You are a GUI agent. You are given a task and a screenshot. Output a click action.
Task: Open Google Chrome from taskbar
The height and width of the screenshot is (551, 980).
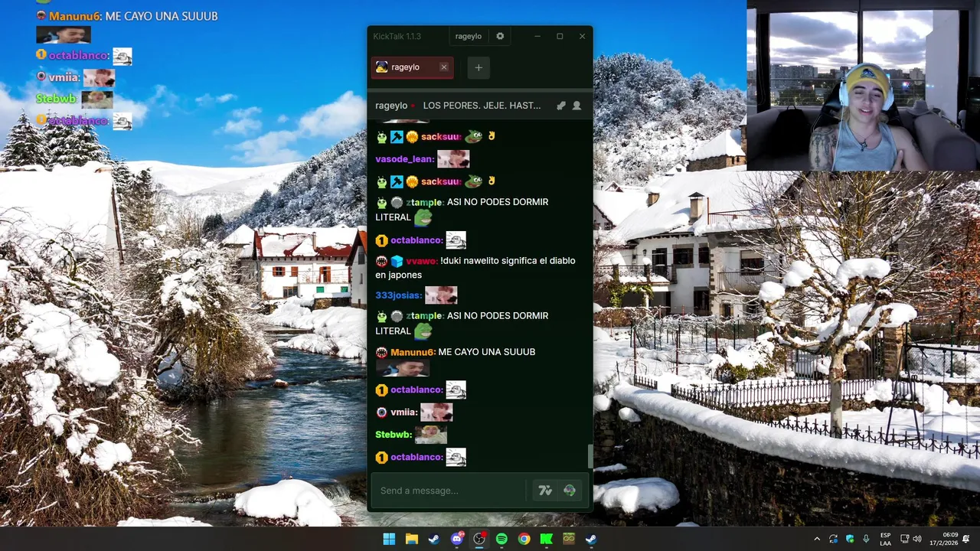(x=524, y=539)
